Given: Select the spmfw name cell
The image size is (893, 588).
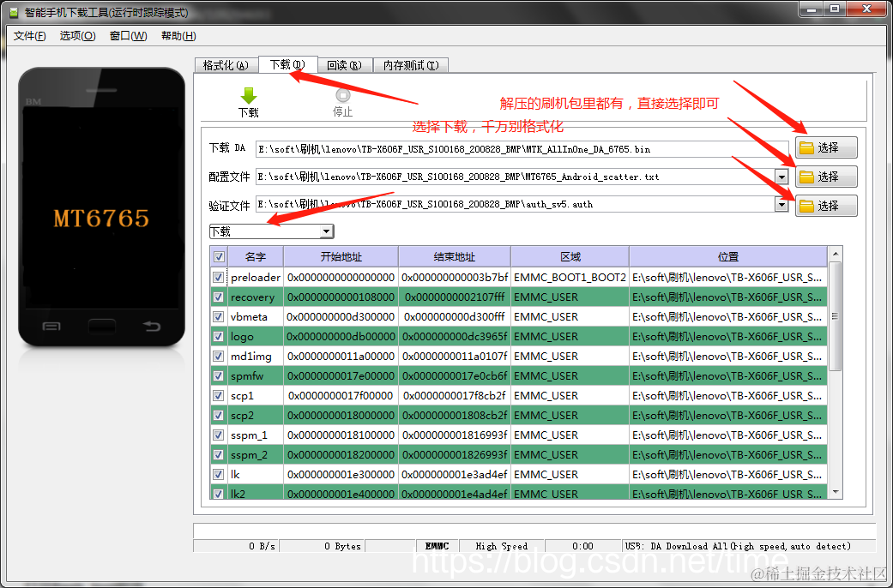Looking at the screenshot, I should pos(255,375).
